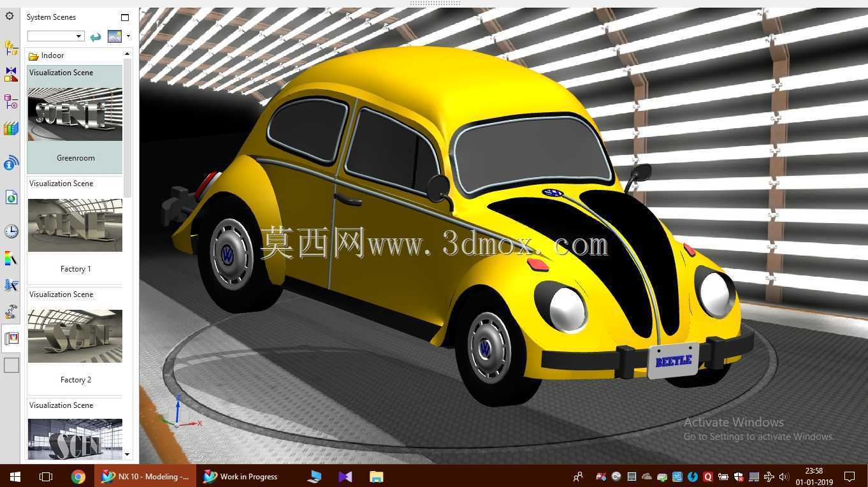Open the System Materials color tab

point(11,258)
